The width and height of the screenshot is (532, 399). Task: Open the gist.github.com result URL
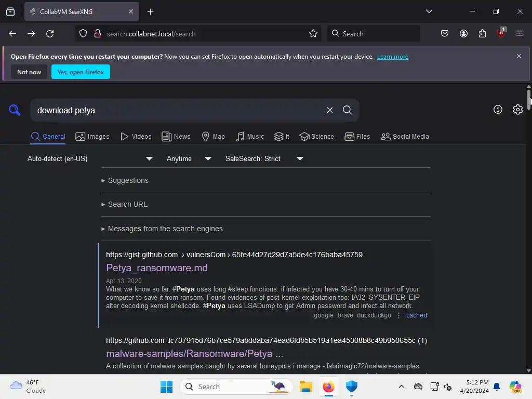click(x=234, y=255)
